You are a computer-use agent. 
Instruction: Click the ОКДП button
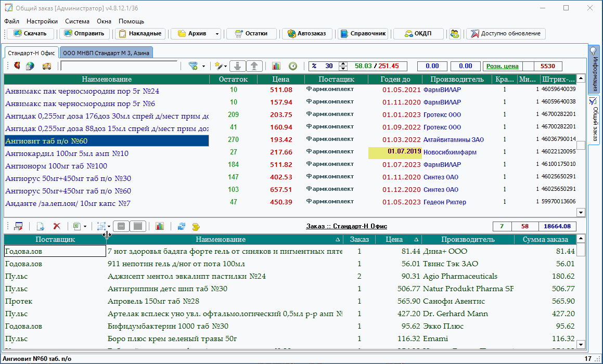pyautogui.click(x=418, y=33)
